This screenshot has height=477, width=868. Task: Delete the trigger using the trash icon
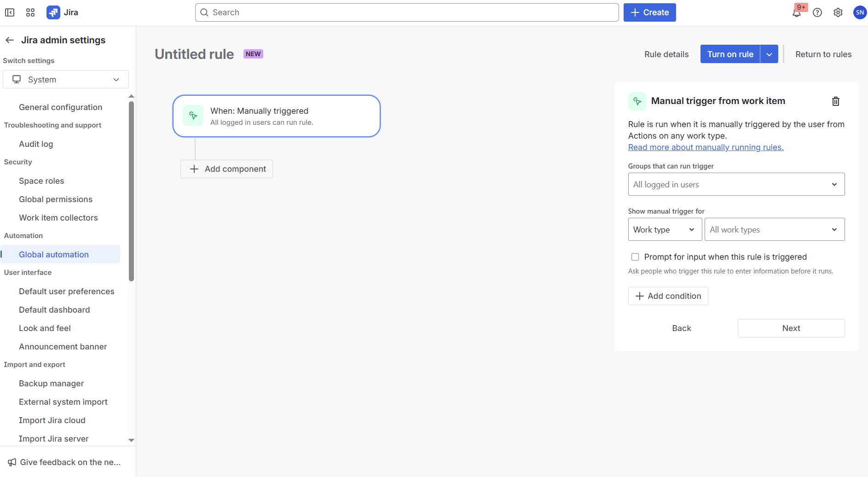836,101
